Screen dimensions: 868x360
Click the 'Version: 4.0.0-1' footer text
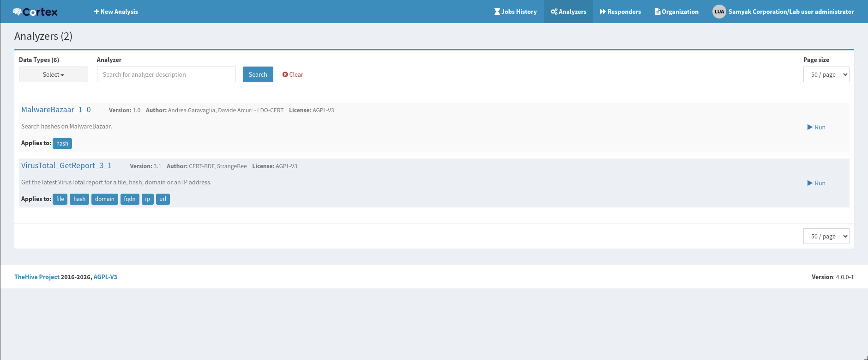click(x=833, y=277)
